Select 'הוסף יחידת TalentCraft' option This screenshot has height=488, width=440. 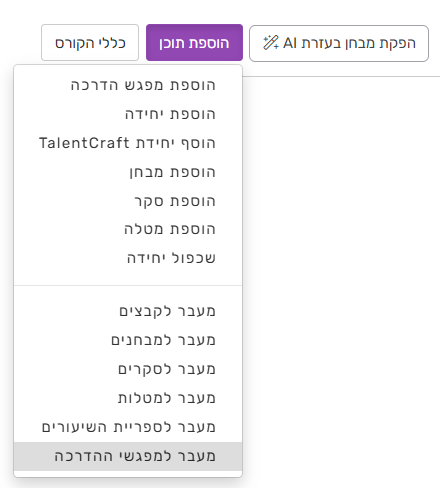tap(128, 143)
